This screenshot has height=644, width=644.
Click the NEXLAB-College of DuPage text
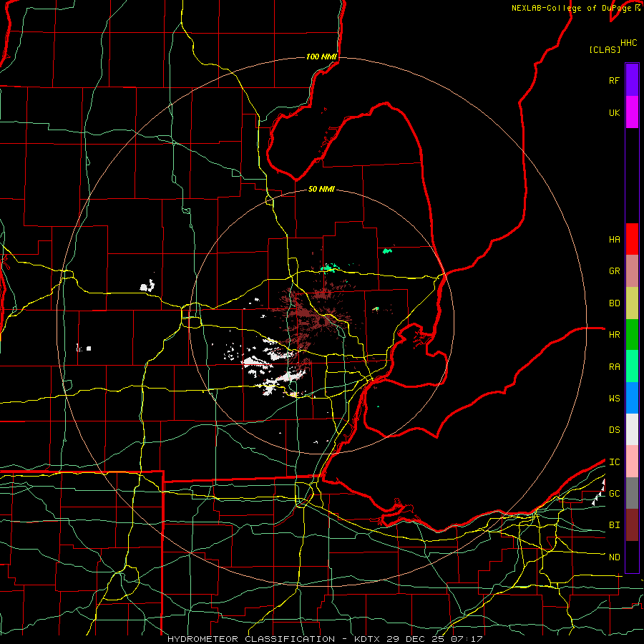571,8
